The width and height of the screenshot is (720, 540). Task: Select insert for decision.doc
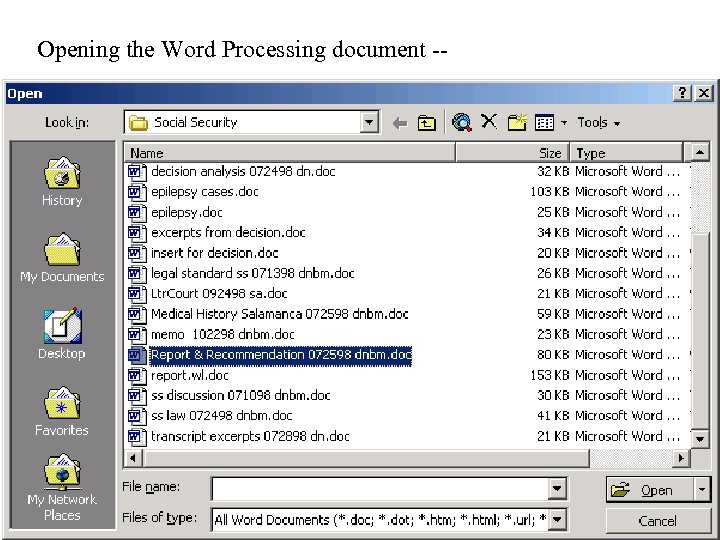coord(214,253)
